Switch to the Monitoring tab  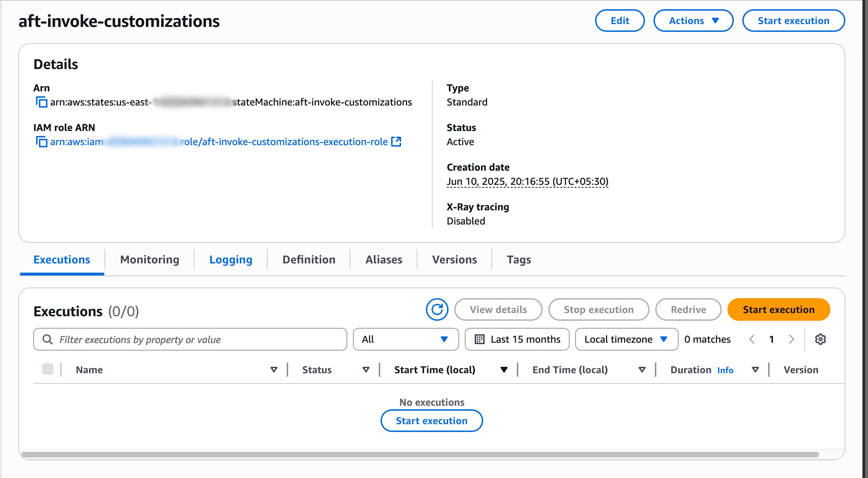[150, 260]
